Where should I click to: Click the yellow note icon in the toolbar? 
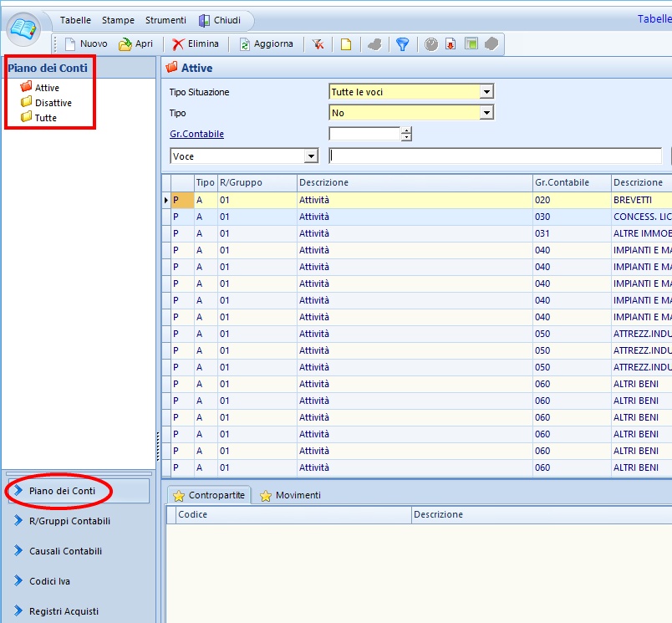[344, 44]
